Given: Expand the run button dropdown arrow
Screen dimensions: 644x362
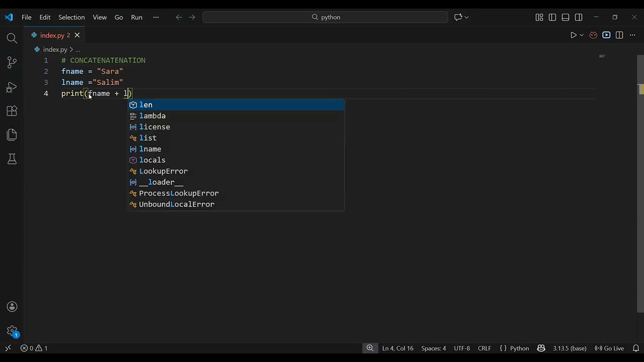Looking at the screenshot, I should tap(582, 35).
